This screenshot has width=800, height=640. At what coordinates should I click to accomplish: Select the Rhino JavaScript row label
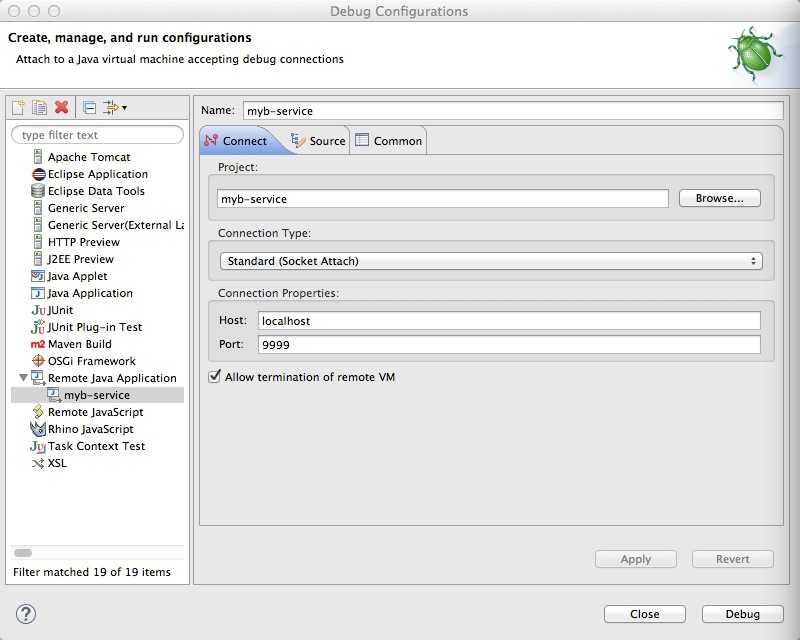91,429
